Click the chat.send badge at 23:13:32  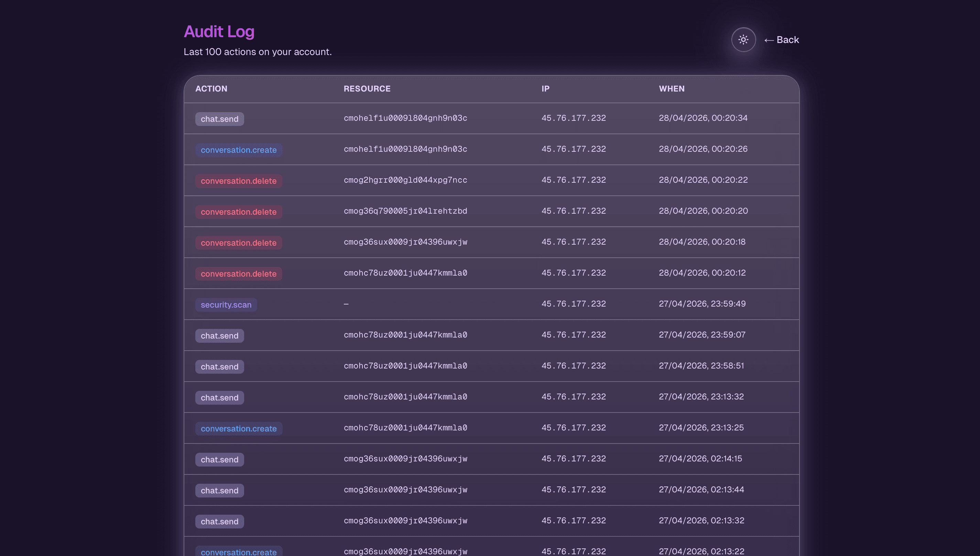coord(219,397)
